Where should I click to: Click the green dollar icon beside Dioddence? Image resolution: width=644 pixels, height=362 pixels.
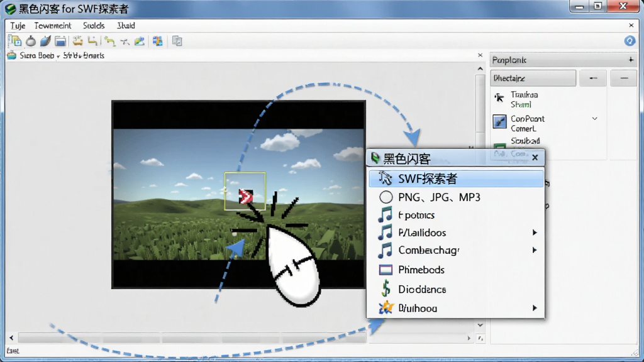pyautogui.click(x=386, y=288)
